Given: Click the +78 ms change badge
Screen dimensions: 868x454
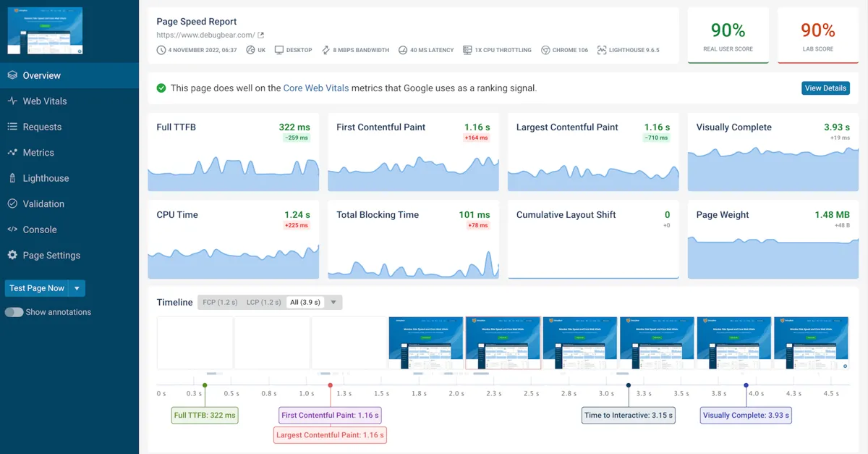Looking at the screenshot, I should tap(478, 225).
